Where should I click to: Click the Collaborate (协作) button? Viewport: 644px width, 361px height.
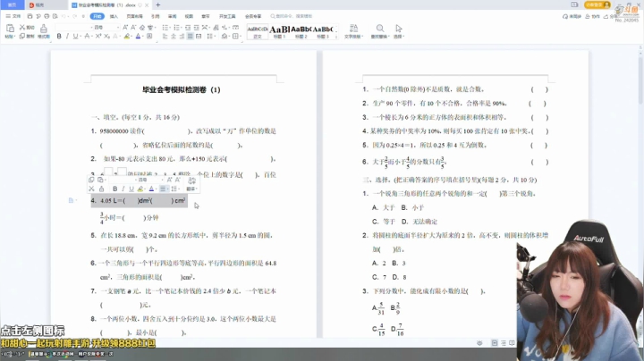tap(592, 16)
